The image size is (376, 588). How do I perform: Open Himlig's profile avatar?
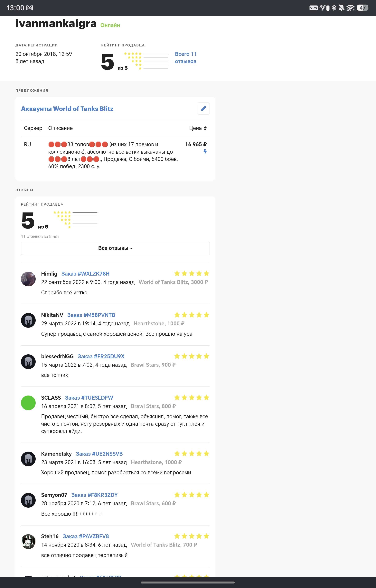(x=28, y=279)
